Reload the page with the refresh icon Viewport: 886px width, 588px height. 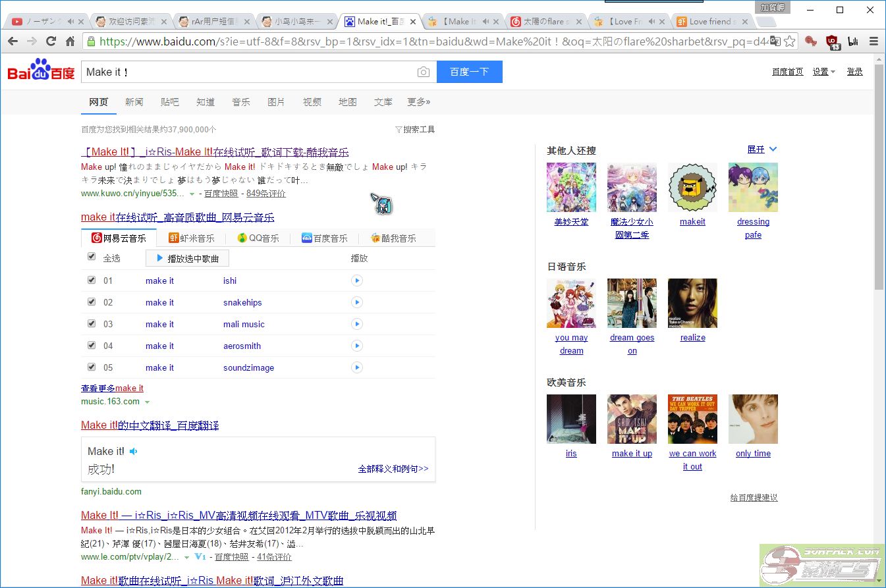point(51,41)
